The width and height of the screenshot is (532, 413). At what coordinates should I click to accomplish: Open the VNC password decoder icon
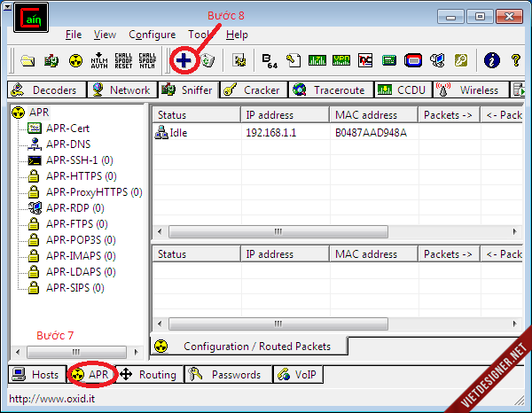365,61
